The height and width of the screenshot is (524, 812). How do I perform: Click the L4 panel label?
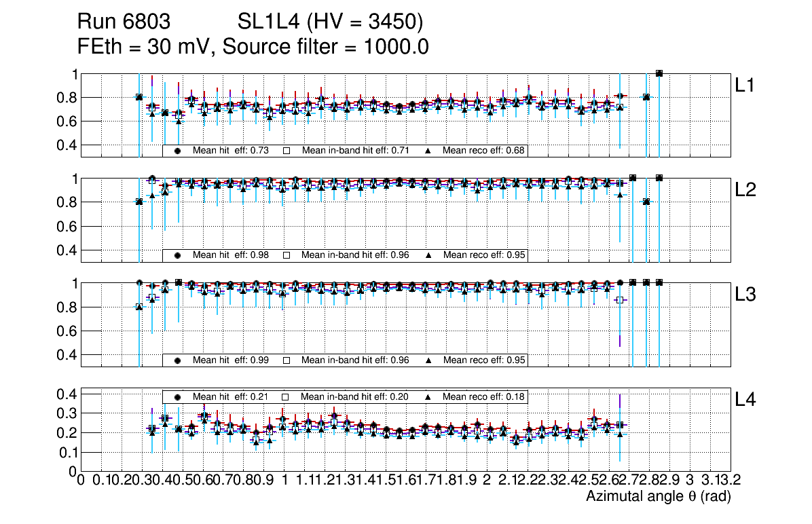click(745, 400)
